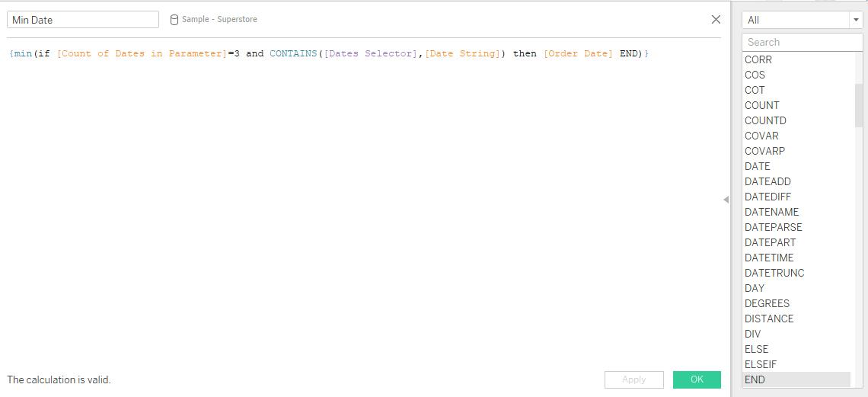Edit the Min Date calculation name field
The height and width of the screenshot is (397, 868).
click(83, 20)
